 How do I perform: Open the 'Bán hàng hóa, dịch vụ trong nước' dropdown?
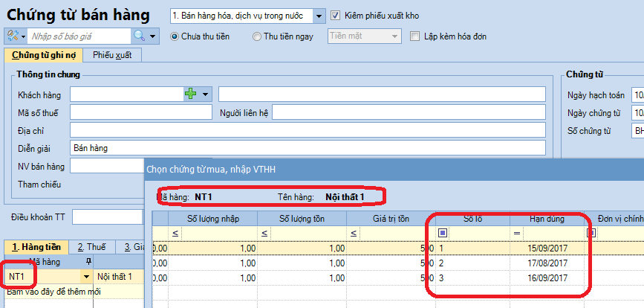(x=319, y=16)
